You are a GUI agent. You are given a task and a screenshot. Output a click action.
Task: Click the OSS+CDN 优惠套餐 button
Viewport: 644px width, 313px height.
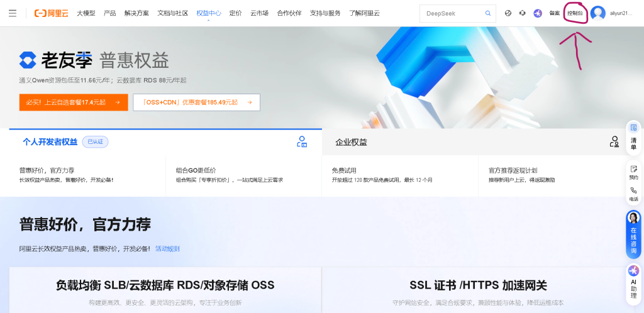pyautogui.click(x=196, y=102)
